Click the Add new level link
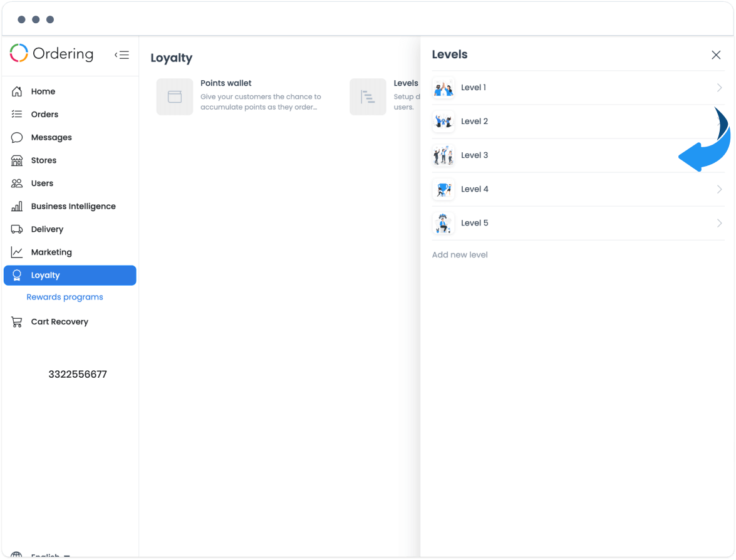The height and width of the screenshot is (560, 736). pos(460,255)
